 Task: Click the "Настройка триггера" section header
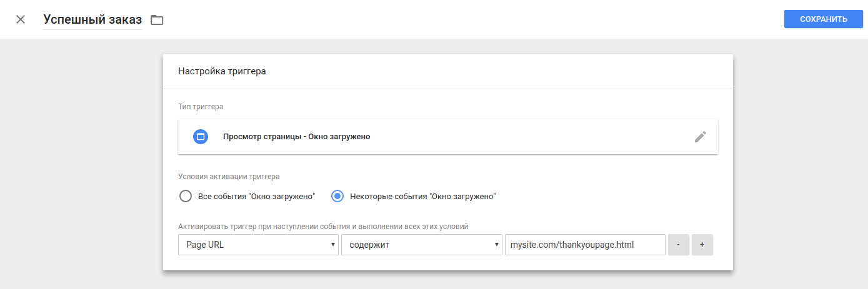tap(222, 71)
